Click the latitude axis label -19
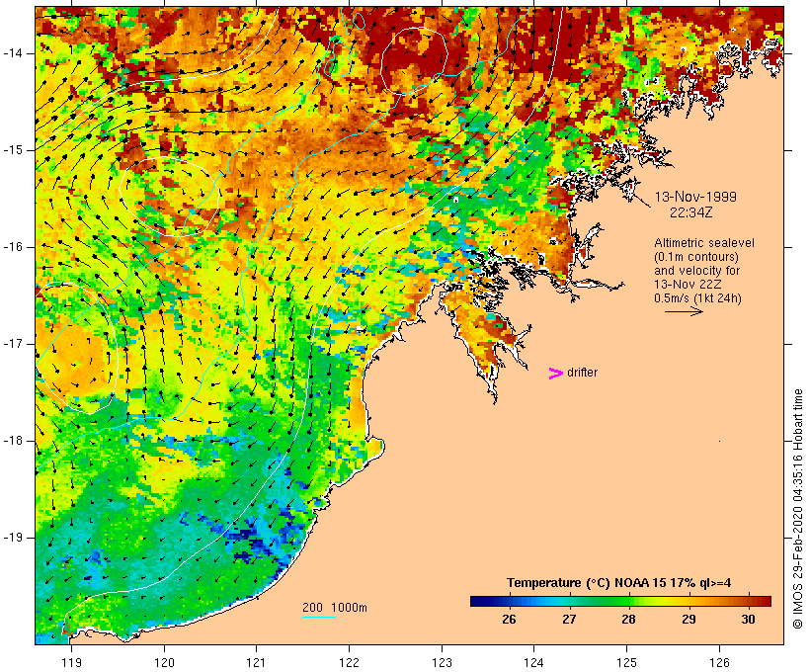Screen dimensions: 810x672 (13, 538)
